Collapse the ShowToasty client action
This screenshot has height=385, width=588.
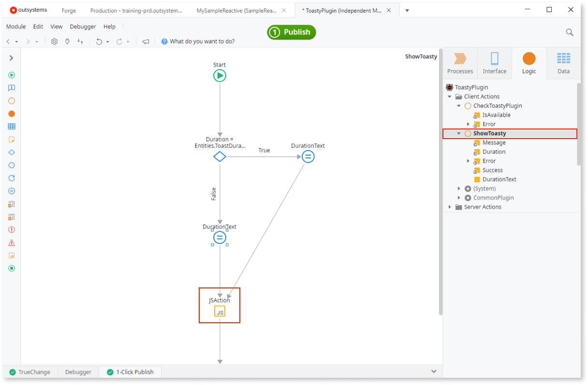coord(458,133)
